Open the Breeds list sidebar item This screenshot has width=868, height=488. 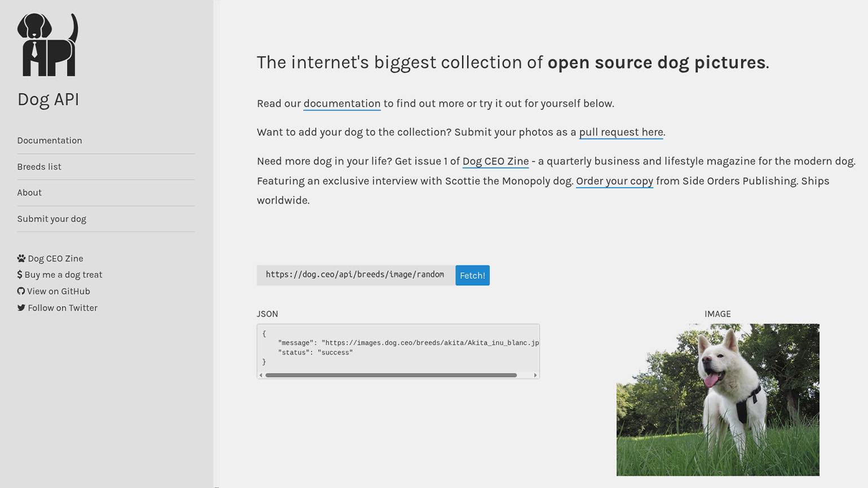39,167
